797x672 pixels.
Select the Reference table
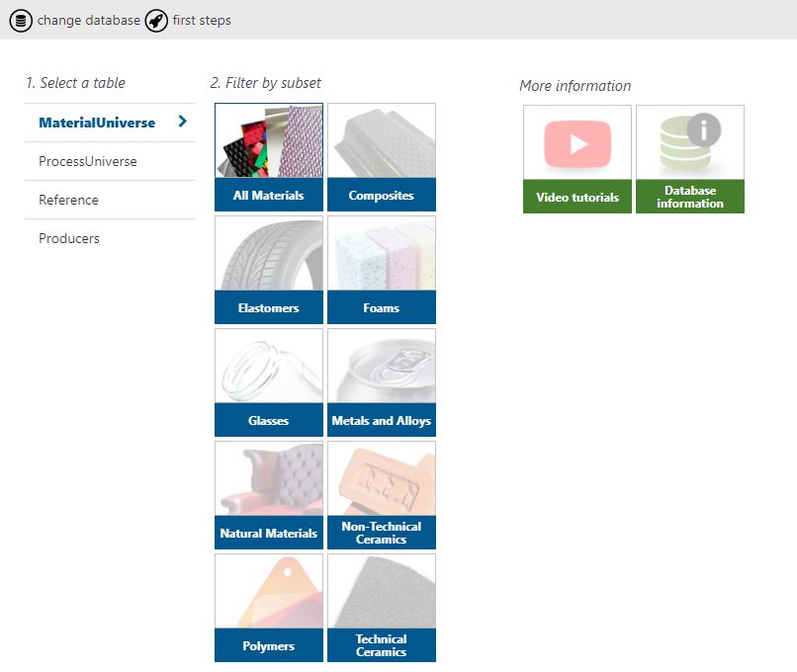tap(110, 200)
